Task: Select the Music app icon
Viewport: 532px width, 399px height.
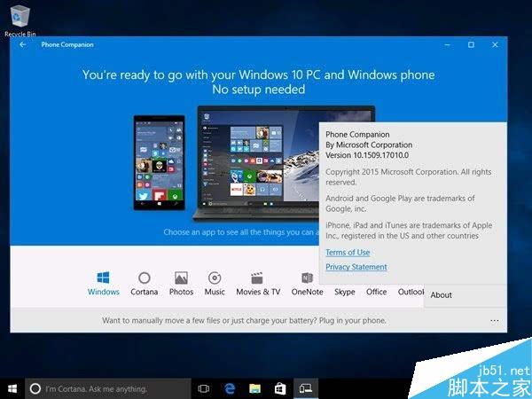Action: 215,278
